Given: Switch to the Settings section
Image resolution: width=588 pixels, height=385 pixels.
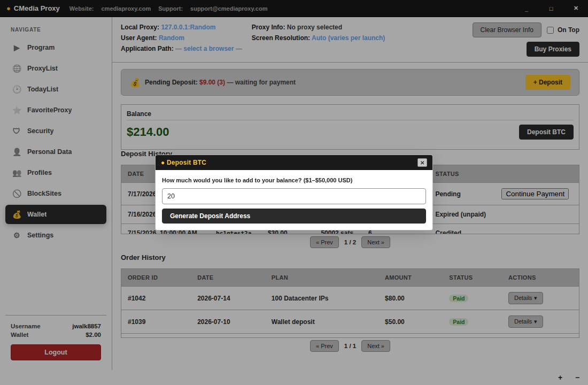Looking at the screenshot, I should tap(56, 235).
